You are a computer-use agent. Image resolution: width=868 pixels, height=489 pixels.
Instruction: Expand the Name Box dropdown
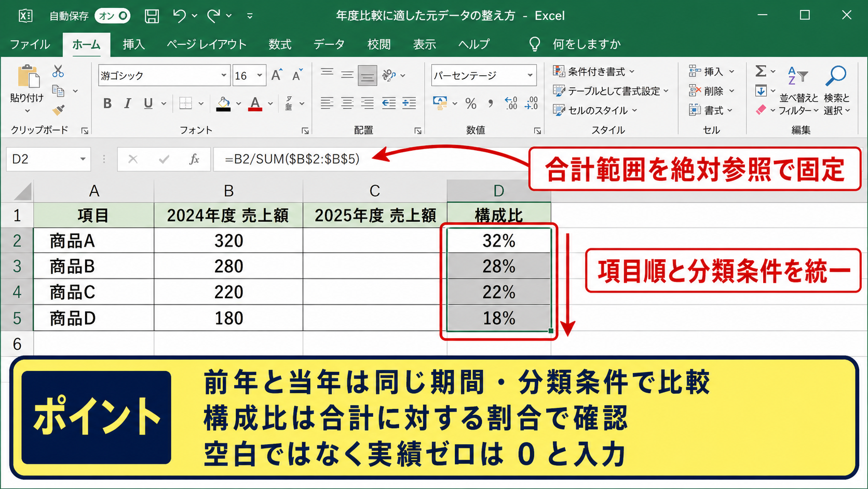tap(83, 159)
